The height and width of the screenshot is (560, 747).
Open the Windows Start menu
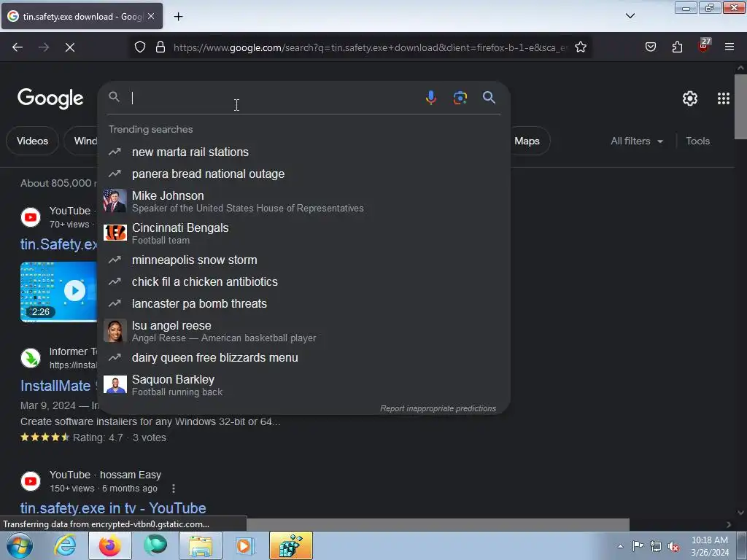coord(19,545)
